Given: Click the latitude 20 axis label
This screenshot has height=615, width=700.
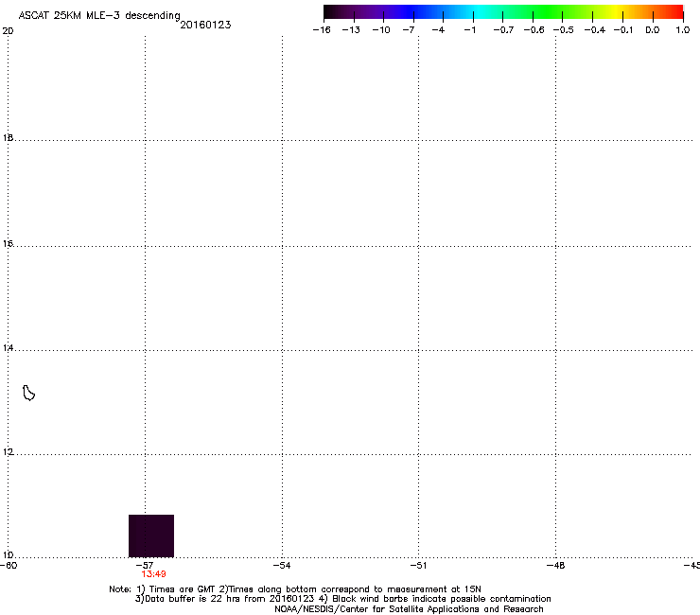Looking at the screenshot, I should point(8,31).
